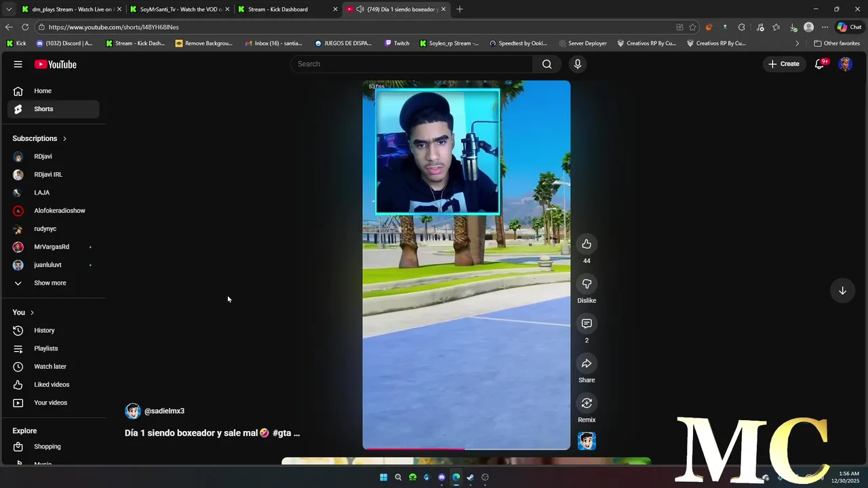
Task: Open the browser settings three-dots menu
Action: click(x=825, y=27)
